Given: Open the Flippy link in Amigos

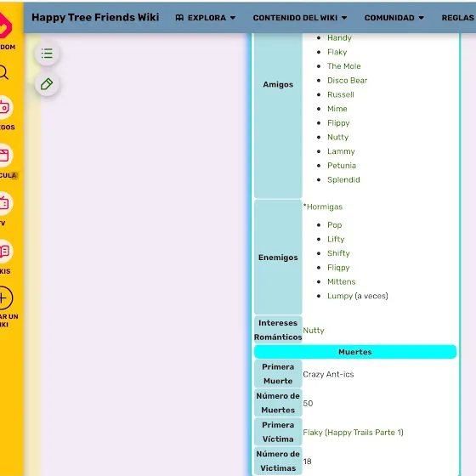Looking at the screenshot, I should [x=338, y=123].
